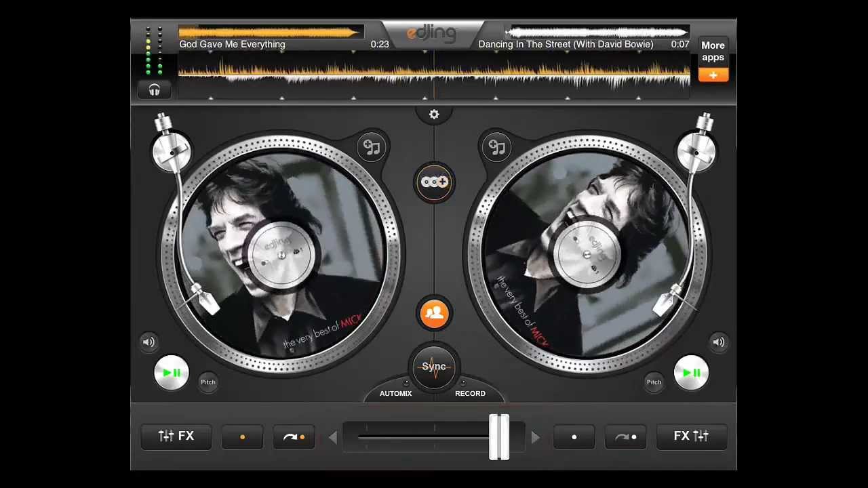This screenshot has height=488, width=868.
Task: Tap the orange social share button
Action: click(x=434, y=313)
